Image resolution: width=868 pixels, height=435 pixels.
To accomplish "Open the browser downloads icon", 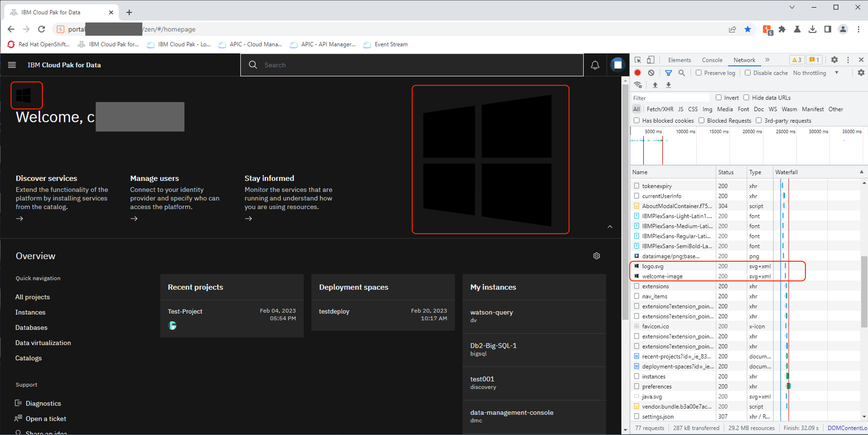I will pyautogui.click(x=812, y=29).
